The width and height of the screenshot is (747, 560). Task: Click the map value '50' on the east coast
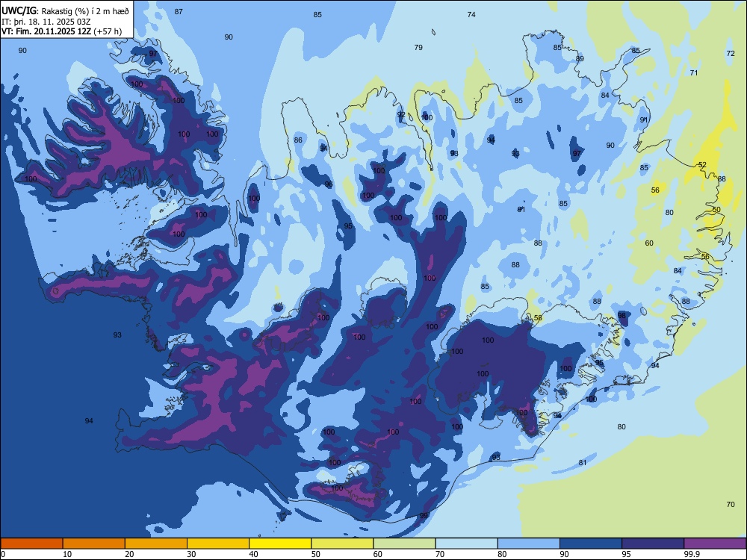[716, 210]
